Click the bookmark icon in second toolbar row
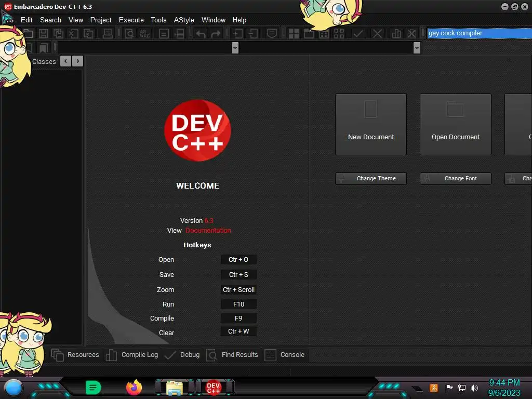 point(44,48)
